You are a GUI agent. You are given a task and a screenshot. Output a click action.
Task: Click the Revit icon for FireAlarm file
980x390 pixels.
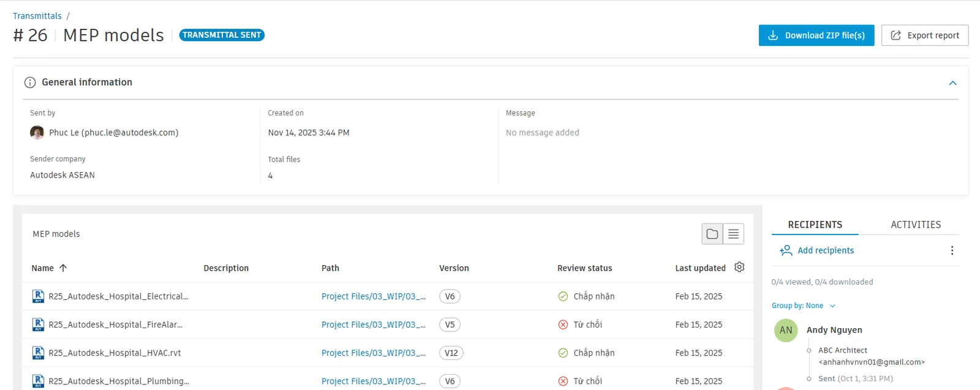(38, 324)
